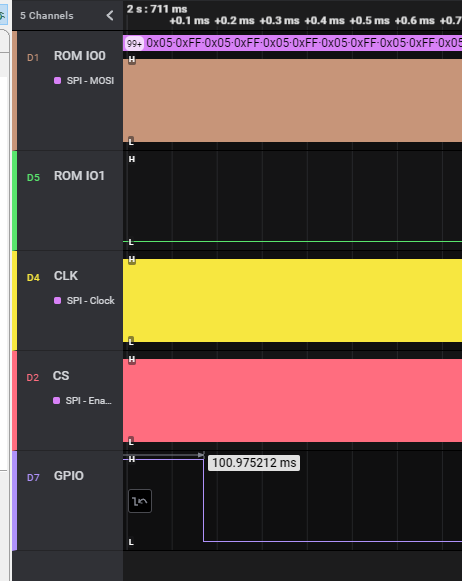
Task: Click the 99+ analyzer results badge
Action: click(134, 44)
